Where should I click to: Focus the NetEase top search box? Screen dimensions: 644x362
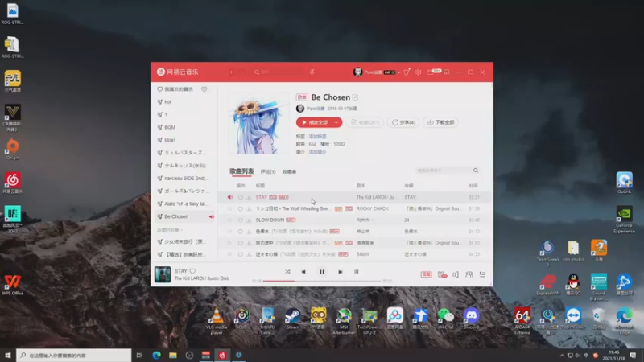(x=279, y=72)
